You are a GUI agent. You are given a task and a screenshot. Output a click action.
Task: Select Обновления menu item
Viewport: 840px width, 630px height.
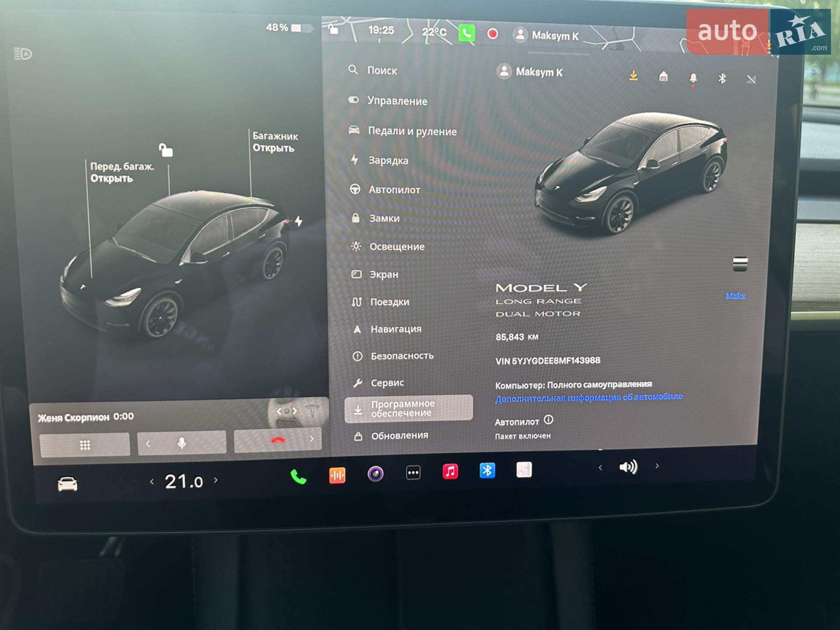click(392, 435)
